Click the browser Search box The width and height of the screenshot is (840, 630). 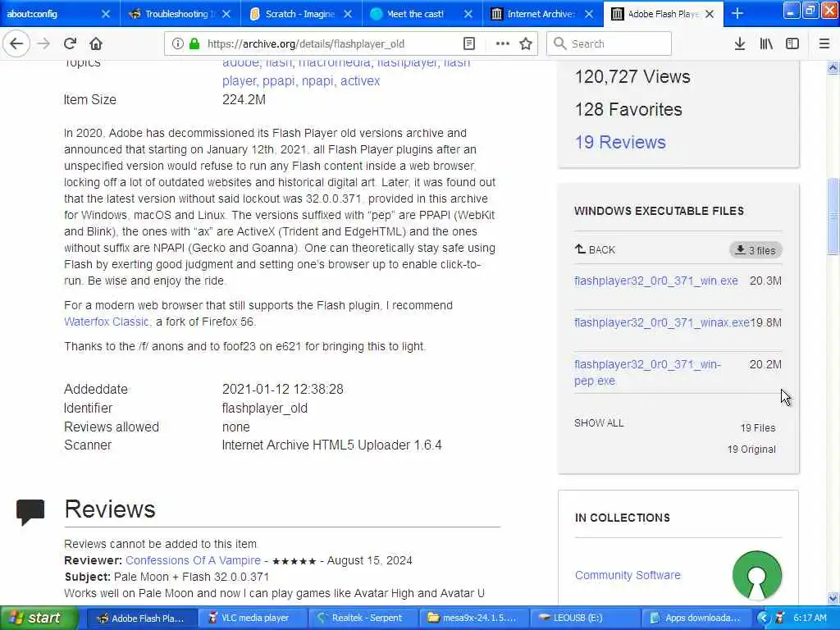(x=609, y=44)
